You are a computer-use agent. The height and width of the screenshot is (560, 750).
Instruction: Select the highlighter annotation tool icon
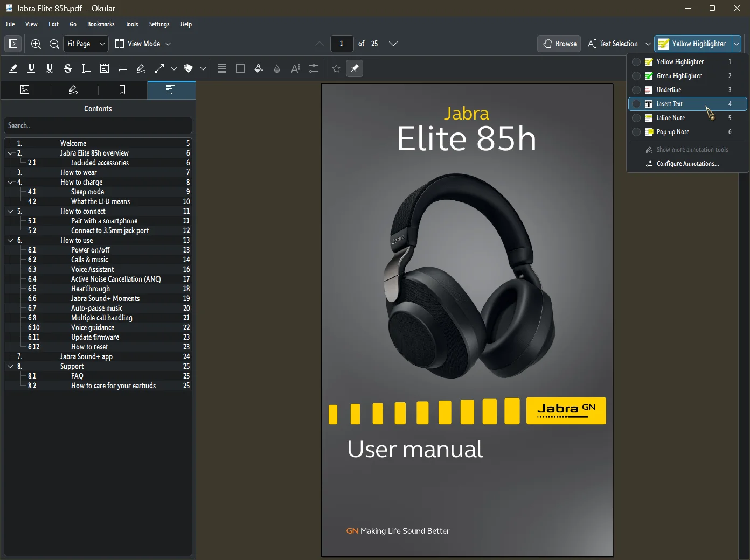pos(13,68)
